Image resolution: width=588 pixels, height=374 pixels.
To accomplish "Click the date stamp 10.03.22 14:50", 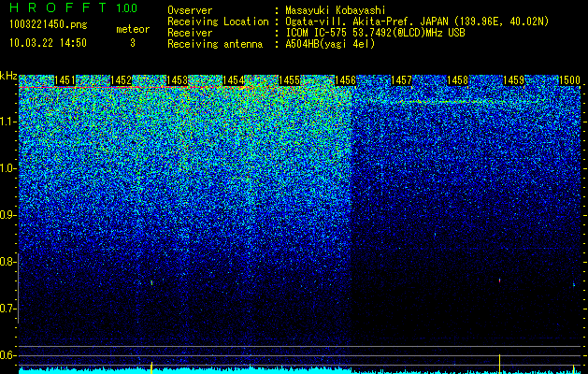I will (48, 43).
